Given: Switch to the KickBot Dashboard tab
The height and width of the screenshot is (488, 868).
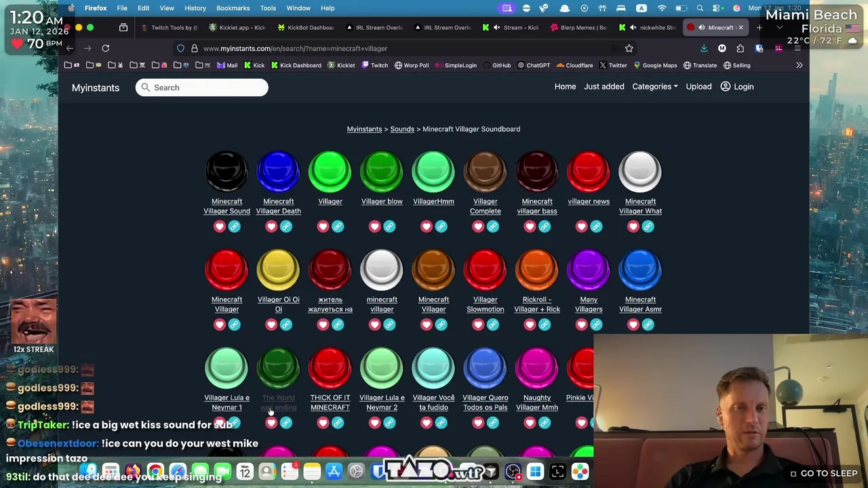Looking at the screenshot, I should pos(306,28).
